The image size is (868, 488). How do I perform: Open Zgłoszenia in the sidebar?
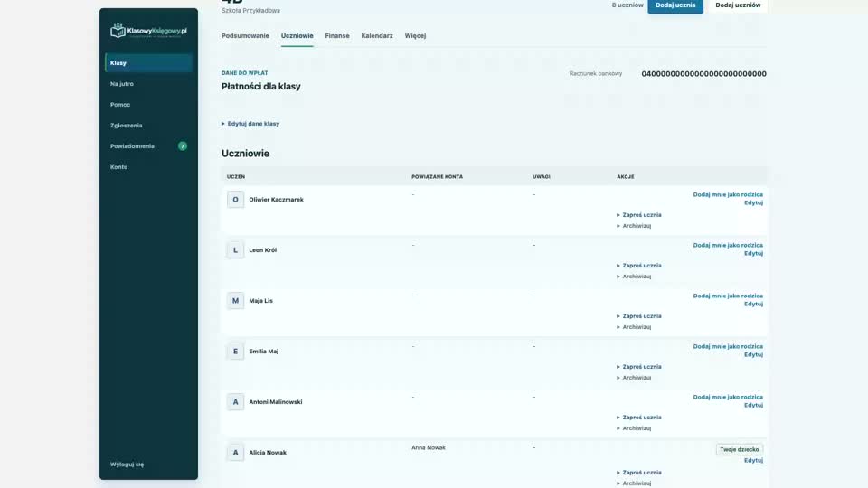[127, 126]
